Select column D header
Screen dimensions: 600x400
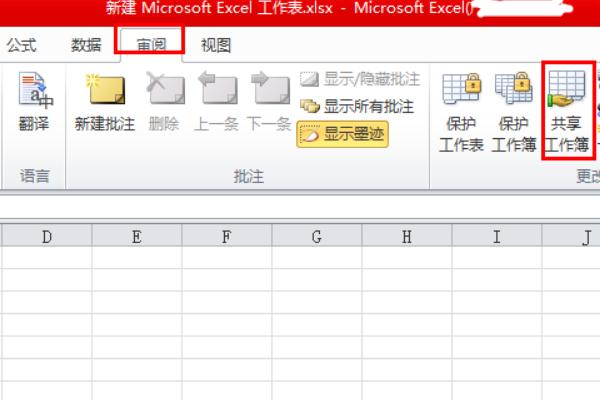click(x=46, y=236)
